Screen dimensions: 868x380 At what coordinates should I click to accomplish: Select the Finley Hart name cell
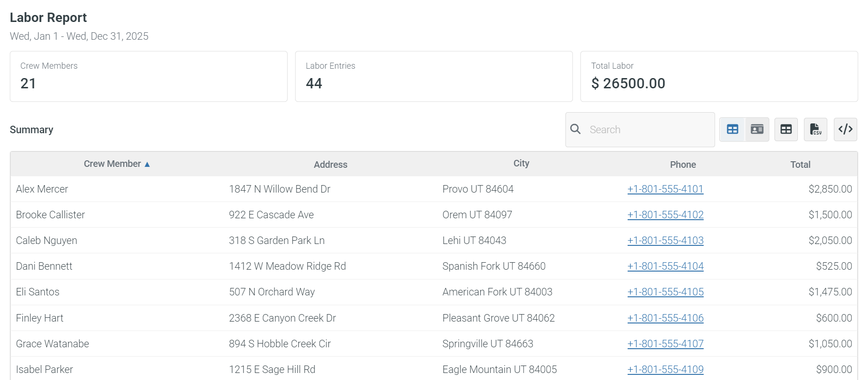(x=40, y=318)
